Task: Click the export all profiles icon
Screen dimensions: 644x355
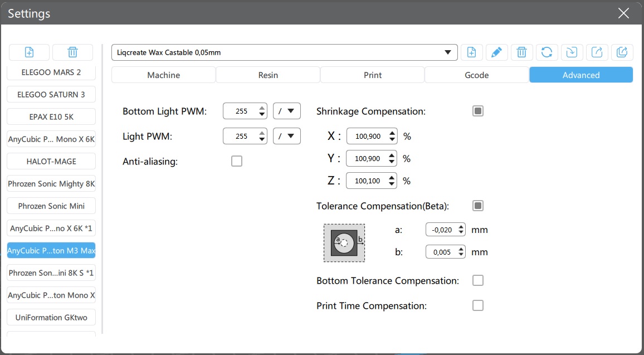Action: point(622,52)
